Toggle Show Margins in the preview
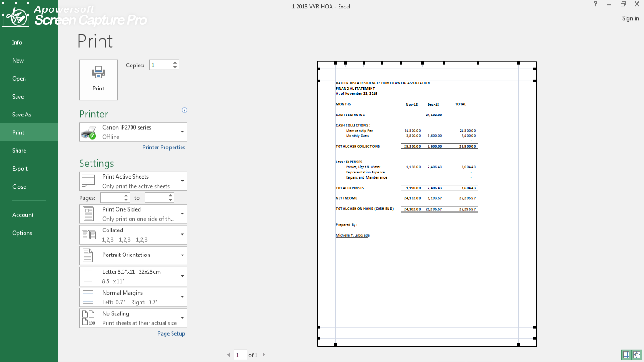Viewport: 644px width, 362px height. [x=626, y=354]
